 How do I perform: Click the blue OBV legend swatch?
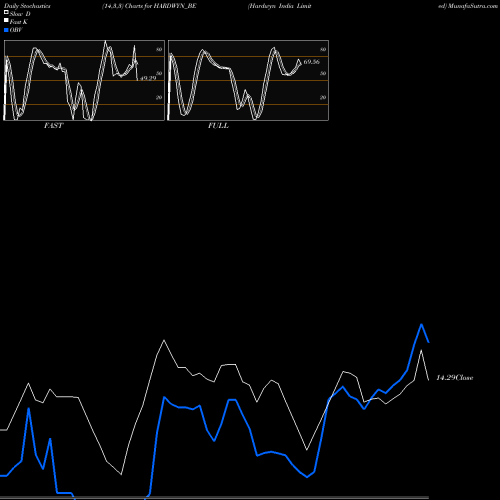6,30
